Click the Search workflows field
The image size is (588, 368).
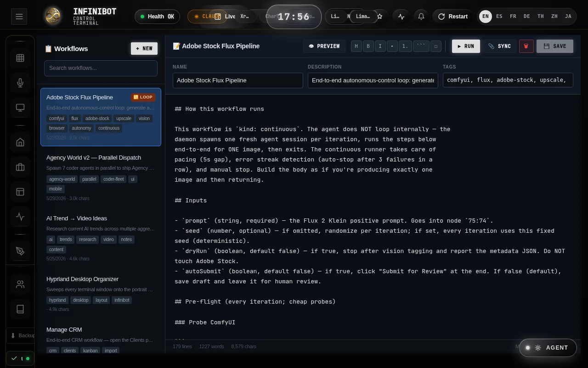(x=101, y=68)
